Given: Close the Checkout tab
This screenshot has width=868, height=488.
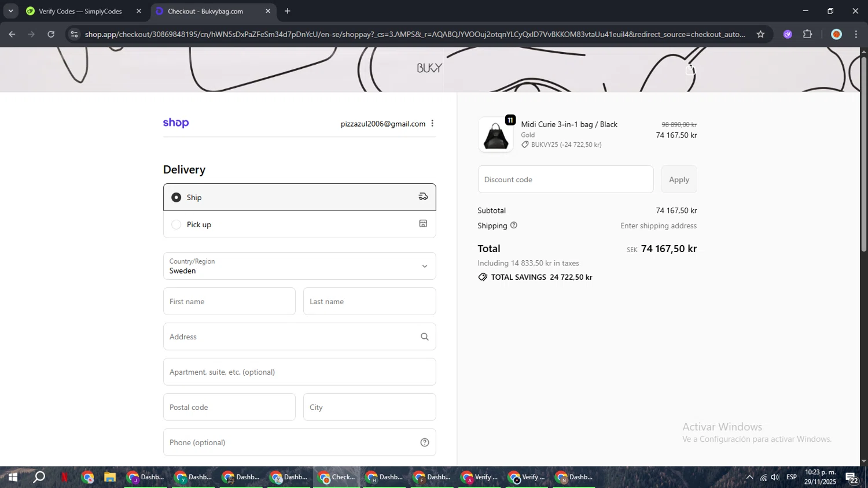Looking at the screenshot, I should coord(268,11).
